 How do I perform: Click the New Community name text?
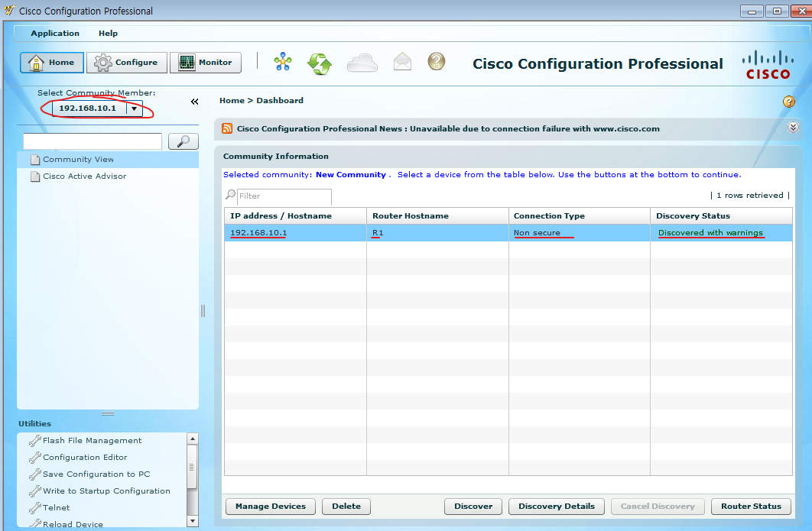point(351,175)
